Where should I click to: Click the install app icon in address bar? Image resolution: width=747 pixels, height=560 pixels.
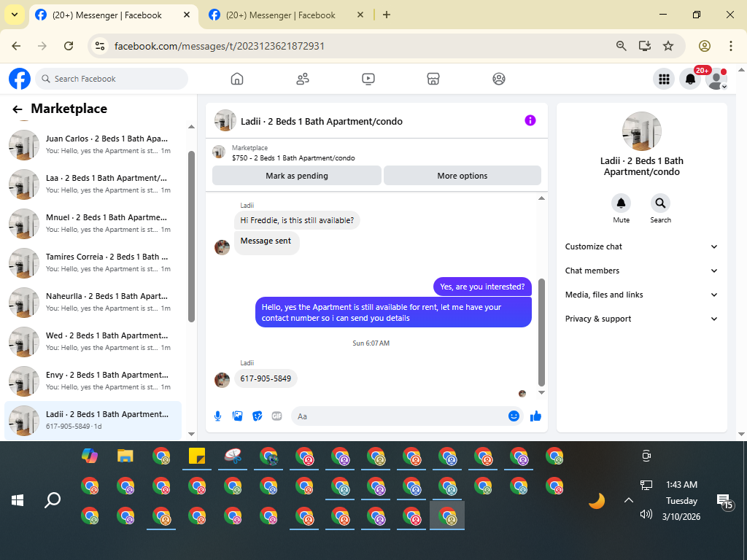tap(645, 46)
